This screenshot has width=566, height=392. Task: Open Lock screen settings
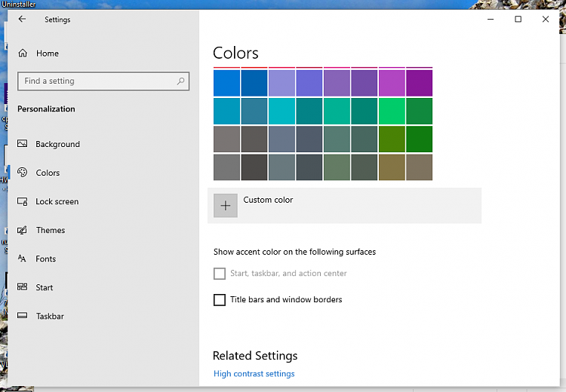[57, 201]
